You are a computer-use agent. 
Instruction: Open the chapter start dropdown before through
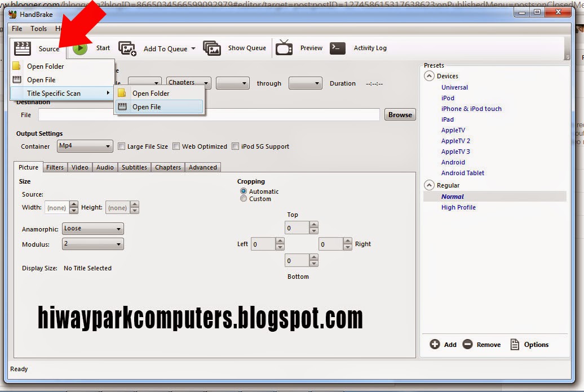pyautogui.click(x=232, y=83)
